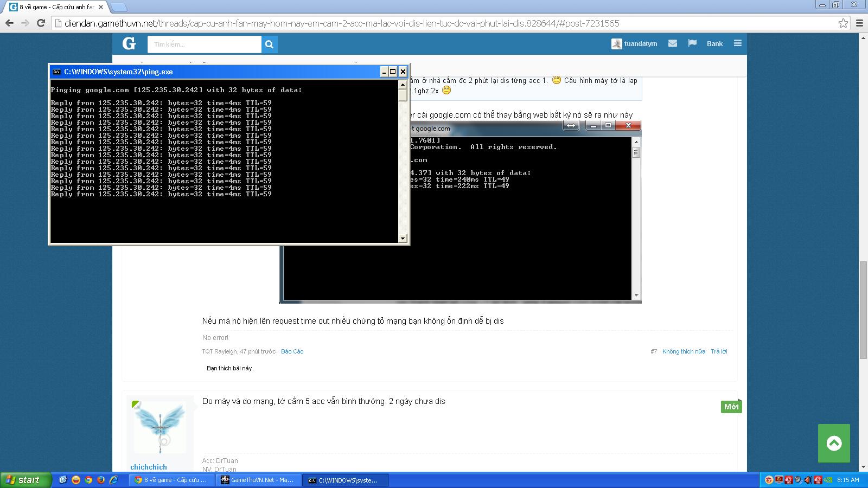This screenshot has height=488, width=868.
Task: Click the 'Mới' new post badge
Action: [x=731, y=407]
